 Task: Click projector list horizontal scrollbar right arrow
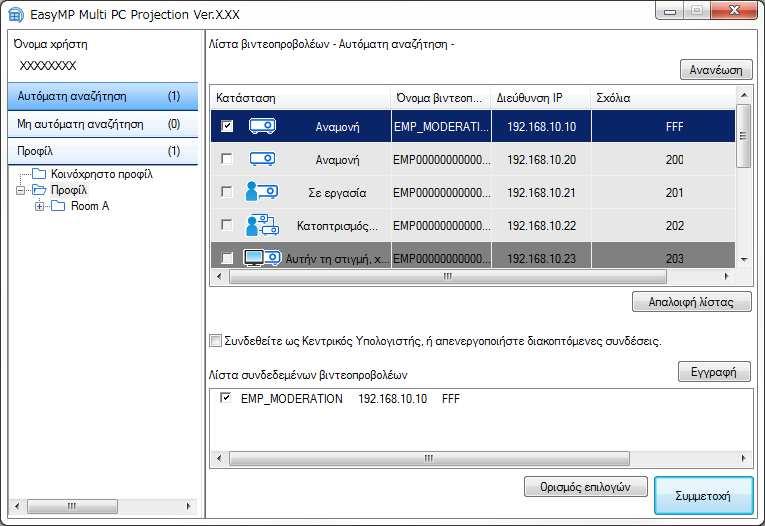726,276
